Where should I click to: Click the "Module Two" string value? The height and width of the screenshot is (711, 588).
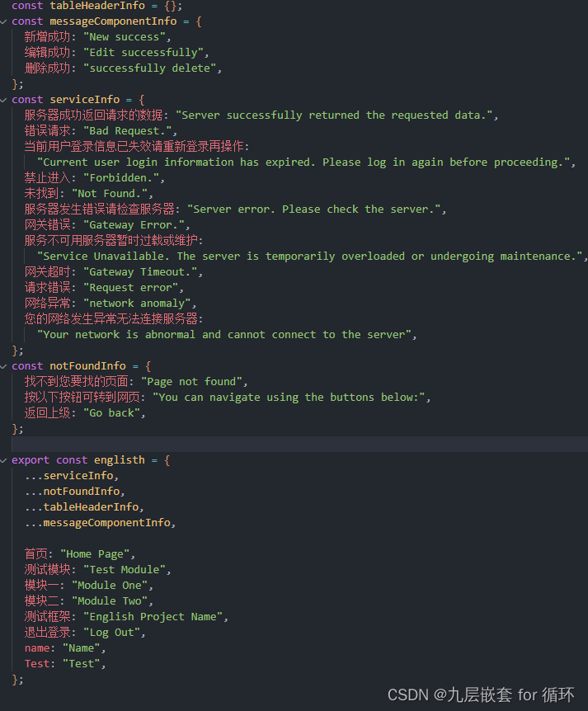click(110, 601)
